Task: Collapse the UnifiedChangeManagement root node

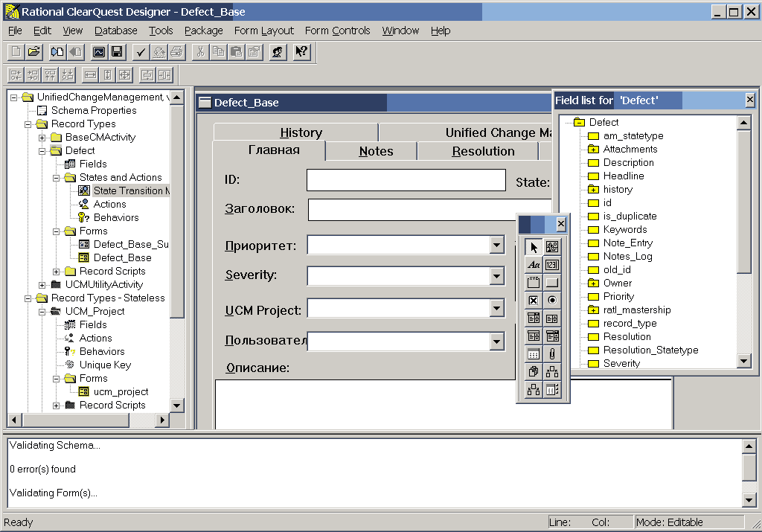Action: [x=14, y=97]
